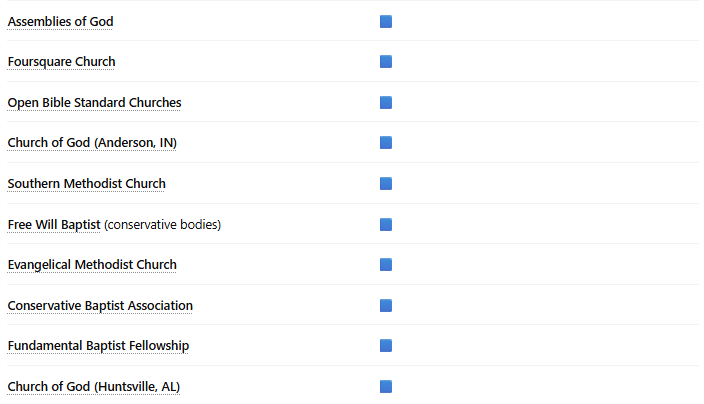Select blue square for Open Bible Standard Churches
This screenshot has width=704, height=404.
386,102
